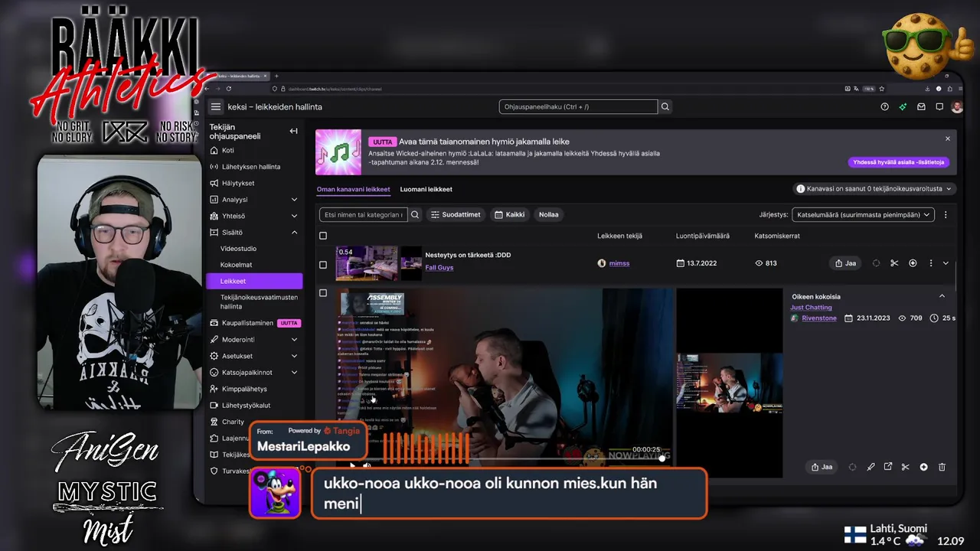This screenshot has height=551, width=980.
Task: Click the rocket icon in expanded clip actions
Action: 871,467
